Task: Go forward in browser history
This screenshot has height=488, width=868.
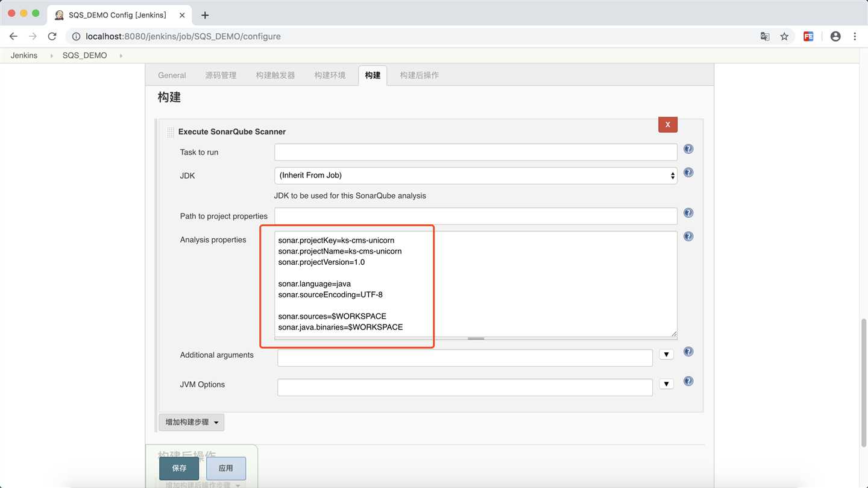Action: (x=33, y=36)
